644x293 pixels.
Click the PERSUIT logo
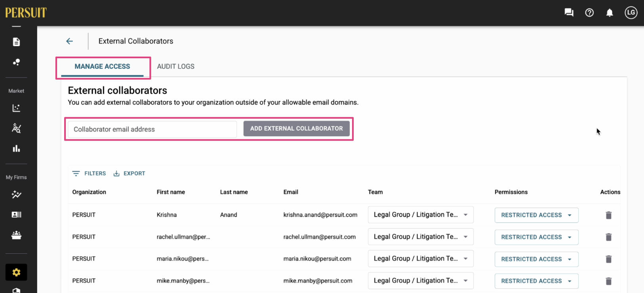tap(26, 13)
